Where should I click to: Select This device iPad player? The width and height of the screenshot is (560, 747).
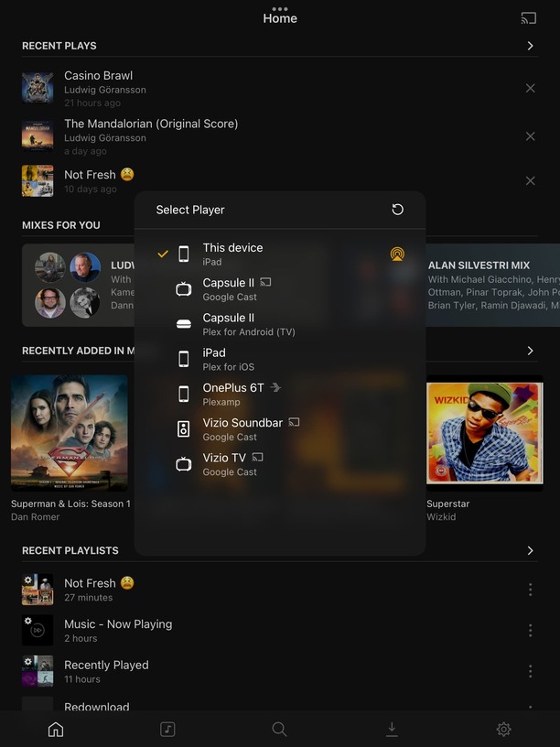(x=280, y=254)
